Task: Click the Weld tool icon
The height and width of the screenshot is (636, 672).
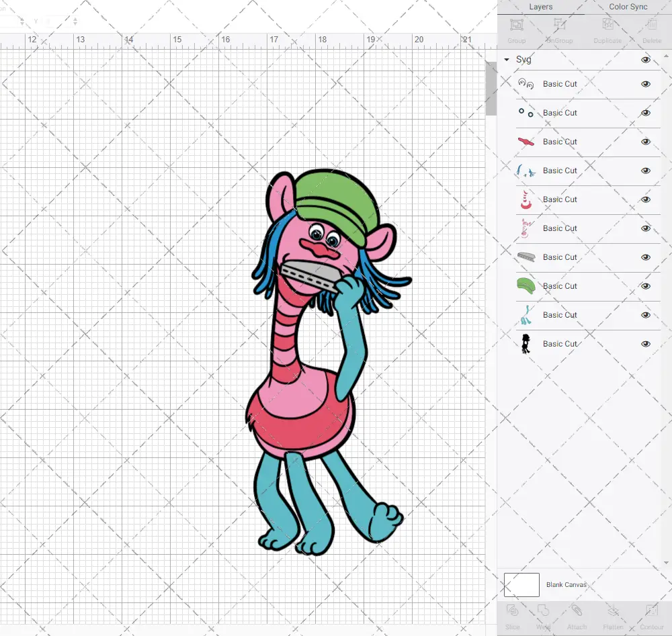Action: pyautogui.click(x=543, y=610)
